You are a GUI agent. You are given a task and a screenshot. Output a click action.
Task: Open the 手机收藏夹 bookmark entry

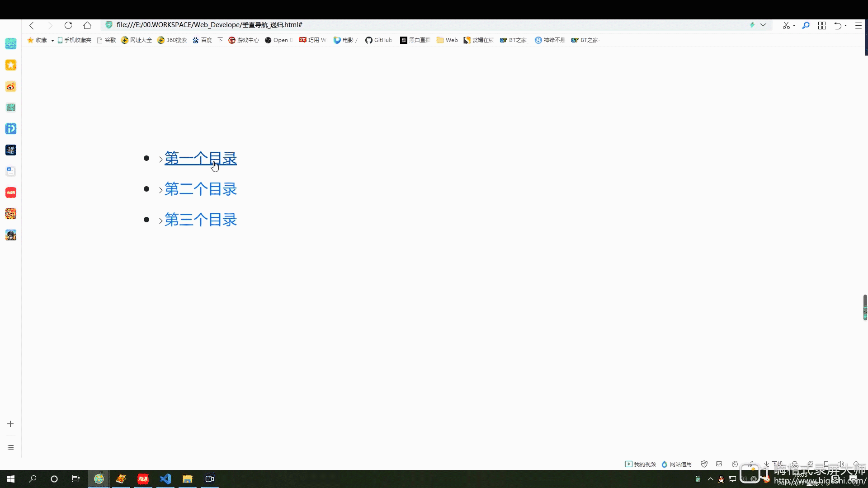point(74,40)
